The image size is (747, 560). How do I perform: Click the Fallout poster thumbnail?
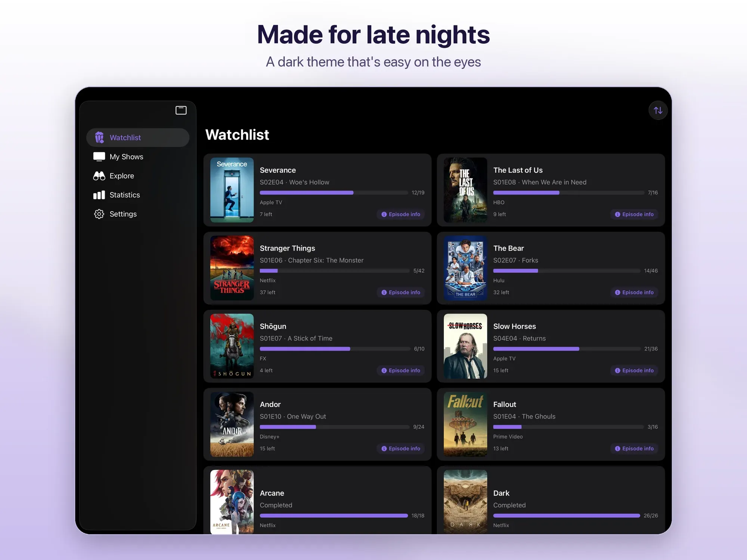[x=465, y=424]
